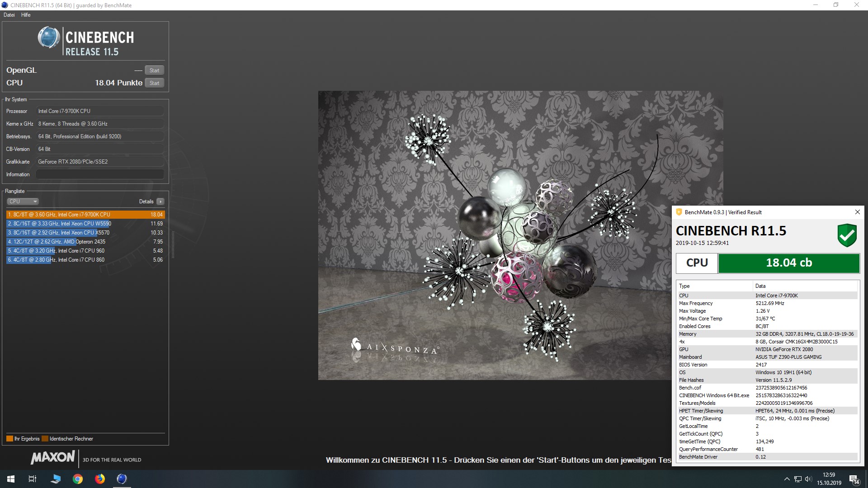Select the Max Voltage row

click(767, 311)
